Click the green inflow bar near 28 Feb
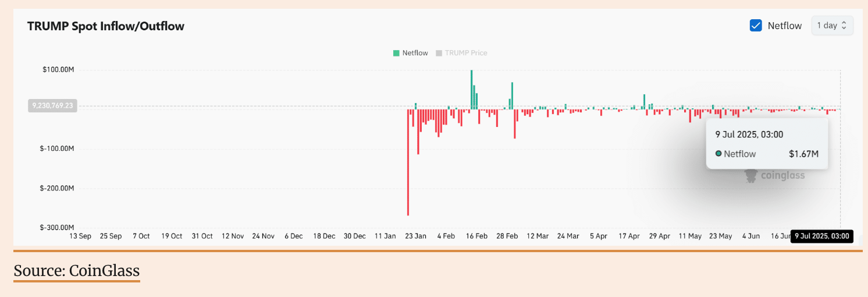 click(x=512, y=96)
